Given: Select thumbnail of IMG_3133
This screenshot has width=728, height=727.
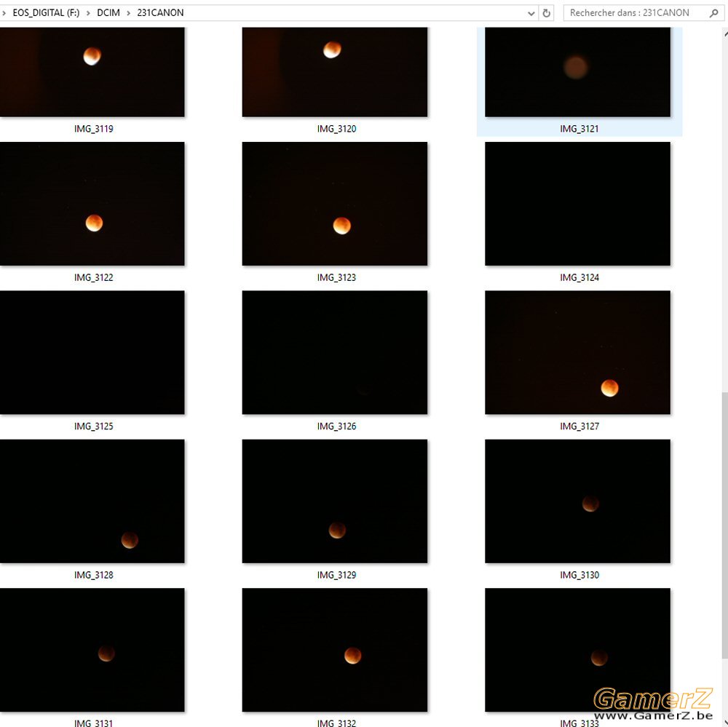Looking at the screenshot, I should [577, 650].
